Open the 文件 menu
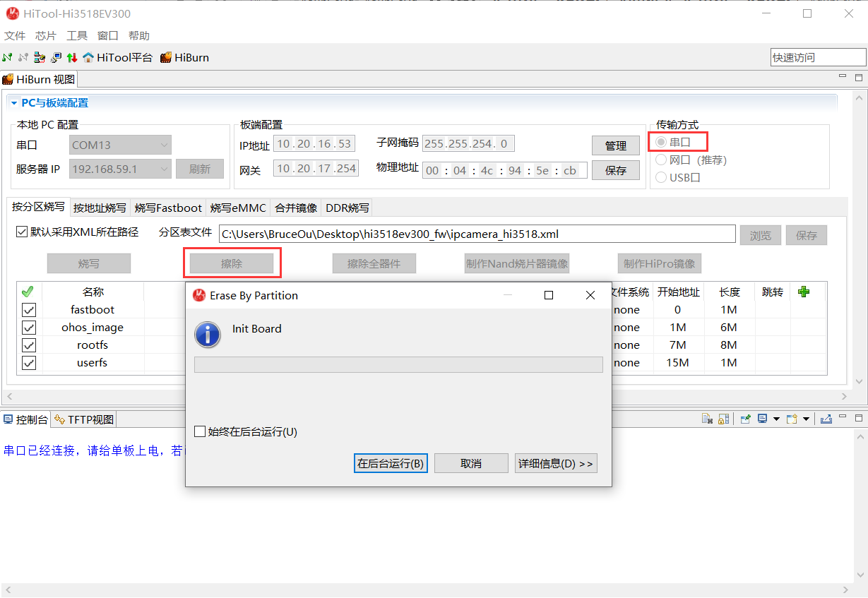Image resolution: width=868 pixels, height=598 pixels. (15, 35)
